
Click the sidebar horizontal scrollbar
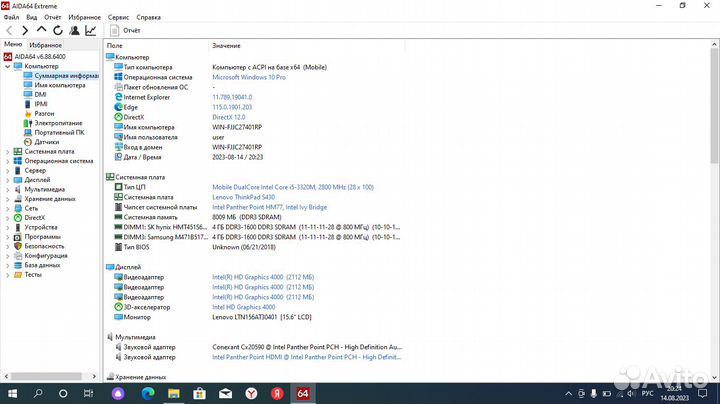pyautogui.click(x=46, y=376)
